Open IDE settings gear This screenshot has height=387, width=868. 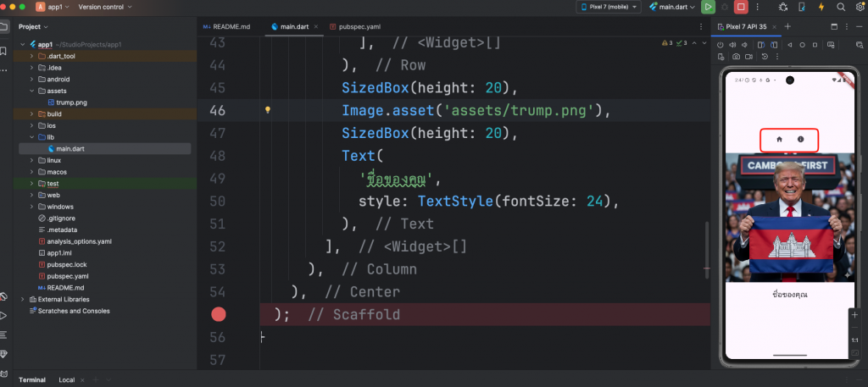pos(859,7)
